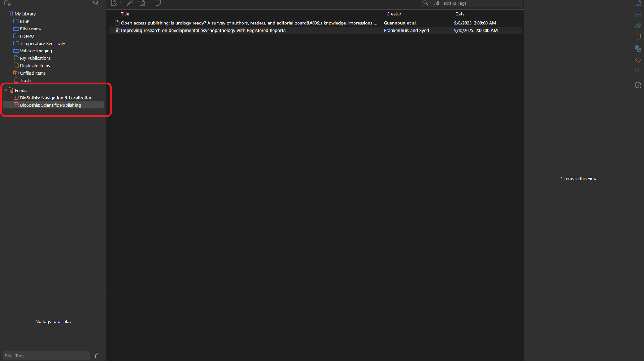644x361 pixels.
Task: Collapse the Feeds section
Action: [x=5, y=90]
